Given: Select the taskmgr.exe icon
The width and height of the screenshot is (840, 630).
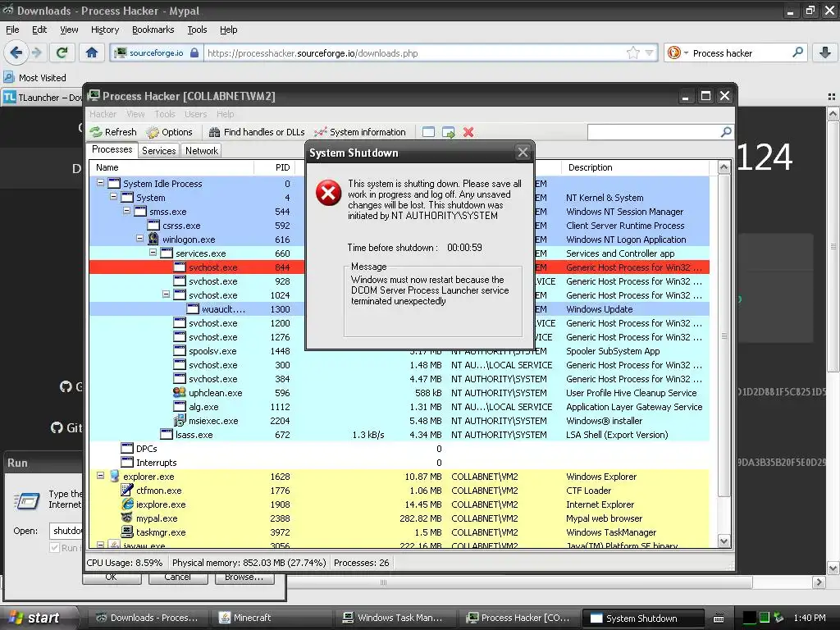Looking at the screenshot, I should pos(127,532).
